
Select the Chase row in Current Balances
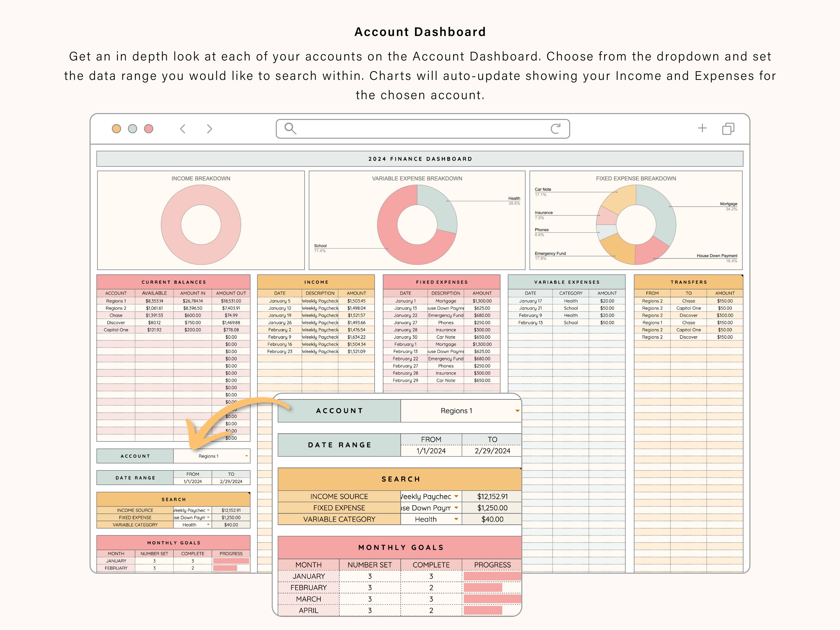tap(116, 315)
